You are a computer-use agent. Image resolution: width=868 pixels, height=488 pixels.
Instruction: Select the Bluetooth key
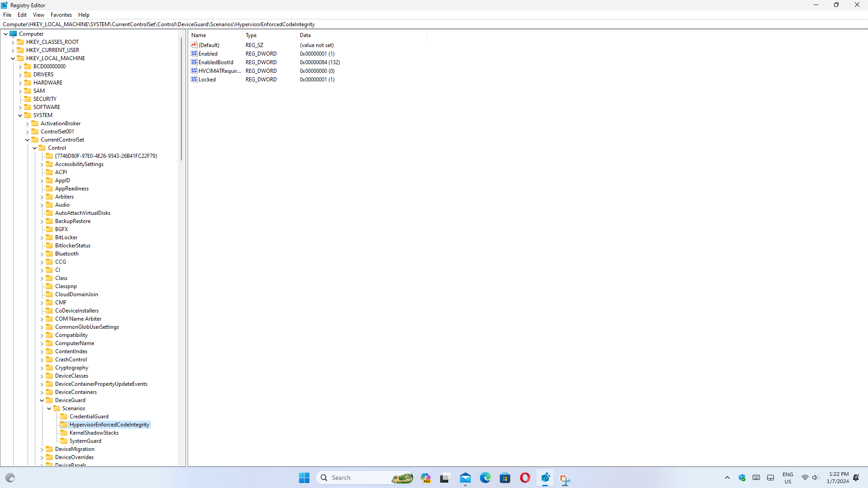[67, 254]
